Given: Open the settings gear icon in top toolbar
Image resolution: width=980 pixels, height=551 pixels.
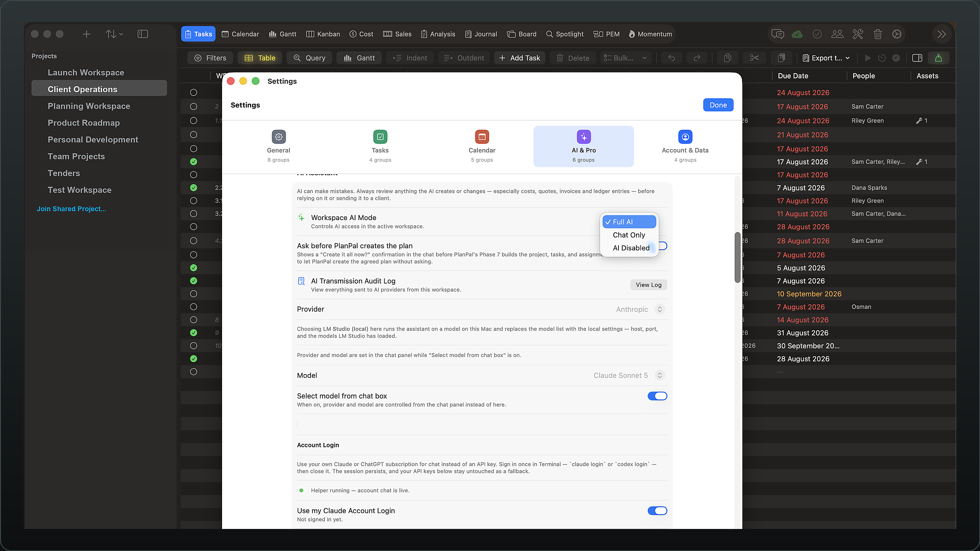Looking at the screenshot, I should coord(897,34).
